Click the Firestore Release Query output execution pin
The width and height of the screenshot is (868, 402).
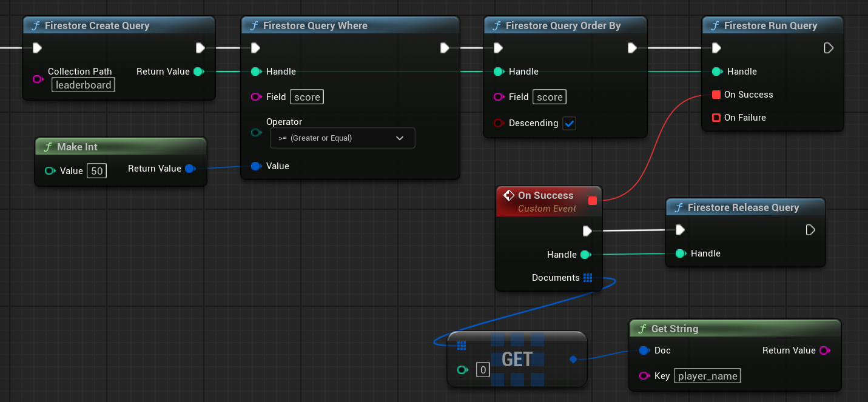coord(810,230)
